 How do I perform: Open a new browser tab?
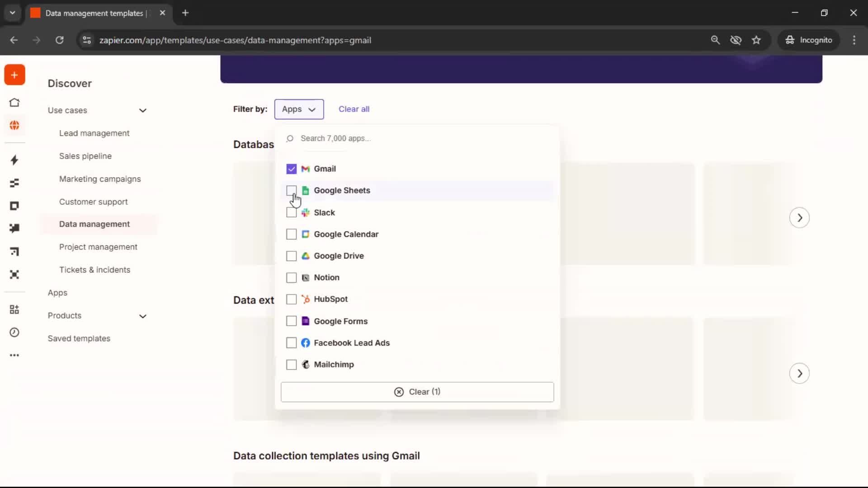185,13
